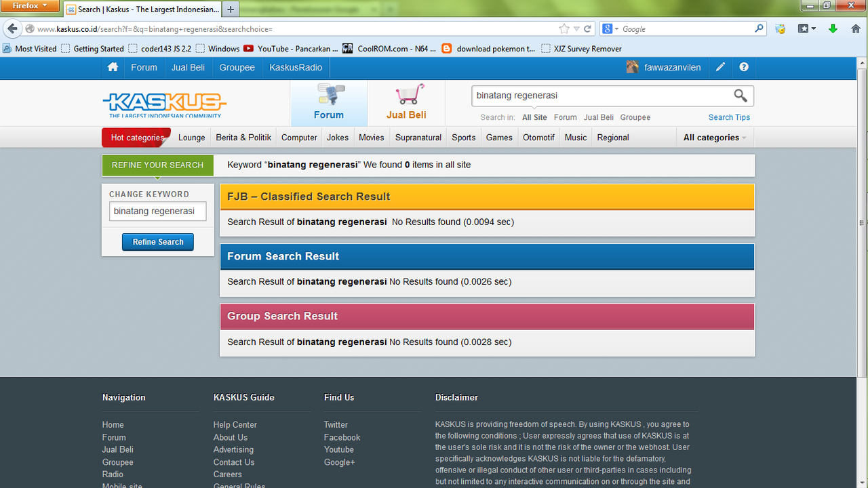Screen dimensions: 868x488
Task: Open YouTube bookmark icon in bookmarks bar
Action: 248,48
